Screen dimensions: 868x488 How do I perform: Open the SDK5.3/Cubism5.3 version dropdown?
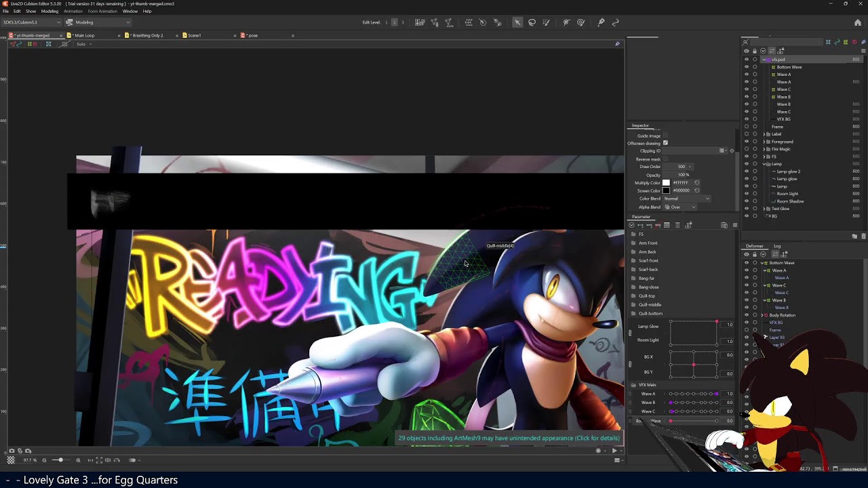[x=31, y=22]
